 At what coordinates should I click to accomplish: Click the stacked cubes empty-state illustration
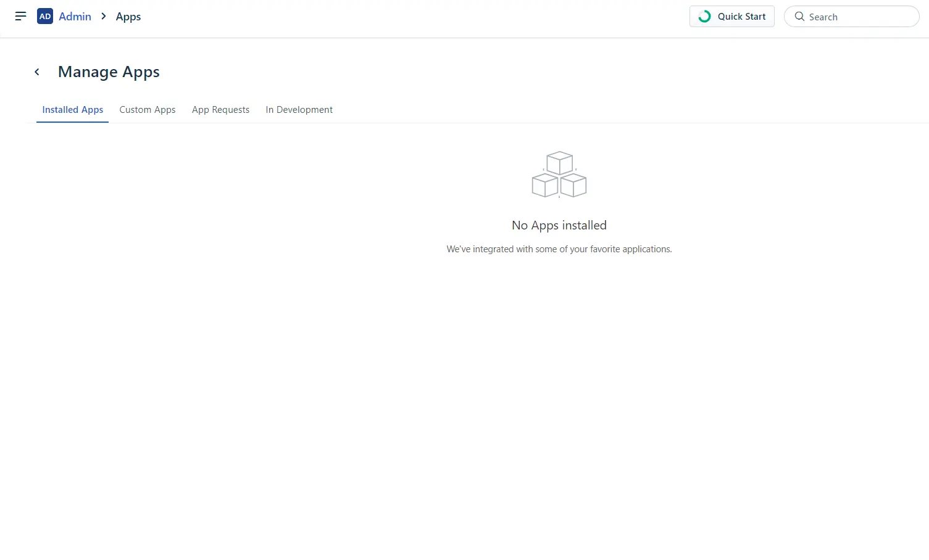(559, 175)
